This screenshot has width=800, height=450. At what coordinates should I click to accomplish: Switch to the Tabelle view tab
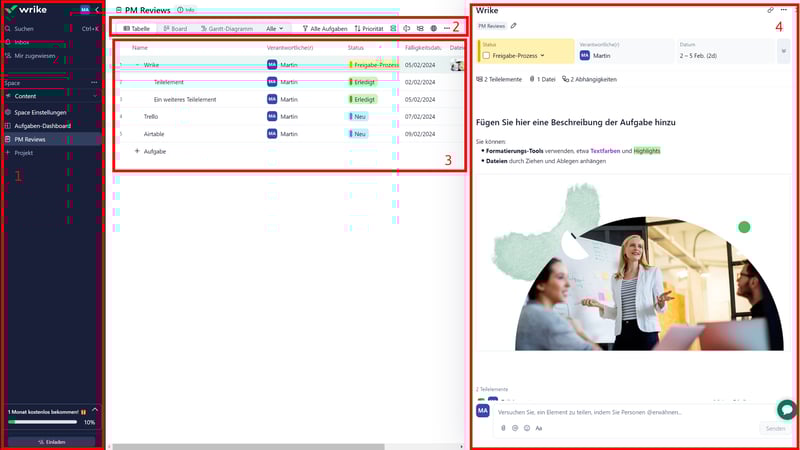[137, 29]
